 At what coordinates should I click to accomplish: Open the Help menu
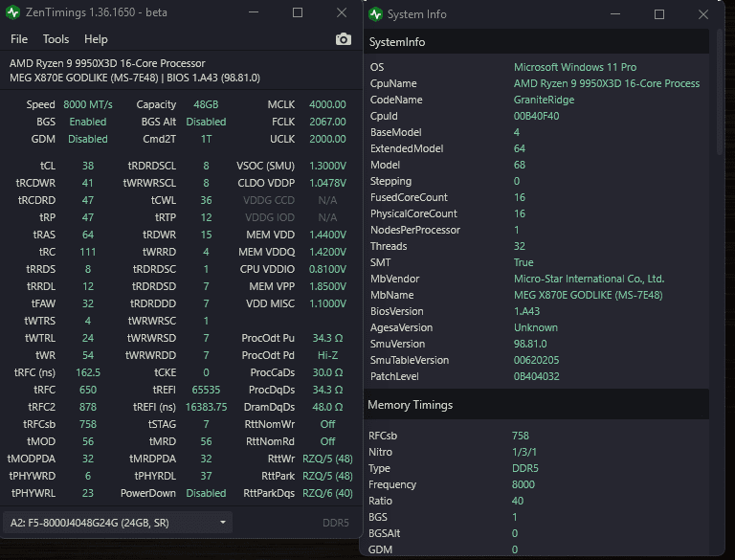96,39
